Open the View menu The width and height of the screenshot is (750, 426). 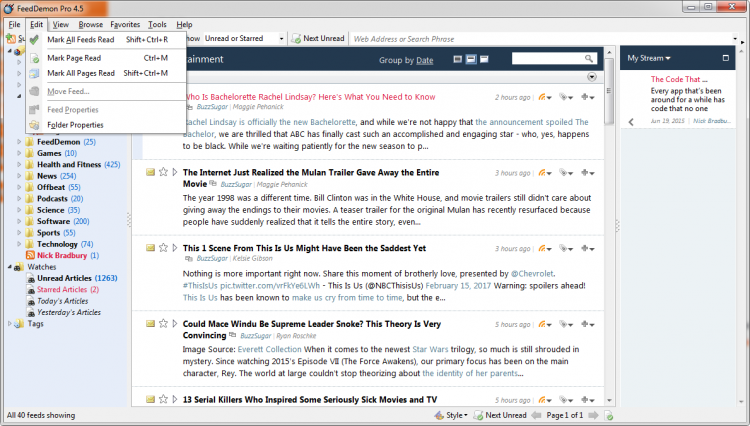click(x=61, y=24)
